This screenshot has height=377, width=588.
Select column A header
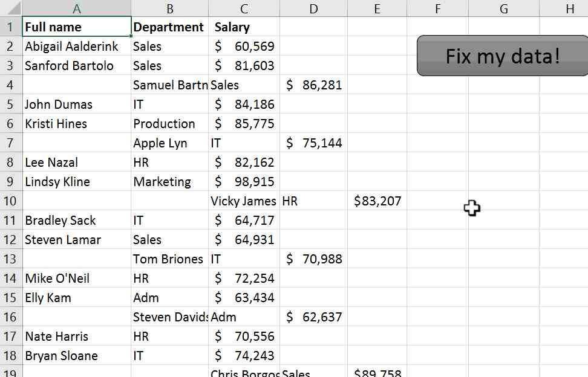tap(77, 8)
